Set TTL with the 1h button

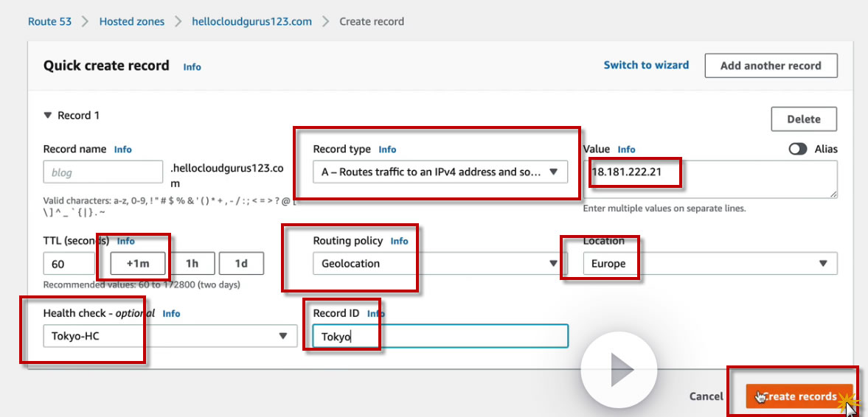click(192, 264)
